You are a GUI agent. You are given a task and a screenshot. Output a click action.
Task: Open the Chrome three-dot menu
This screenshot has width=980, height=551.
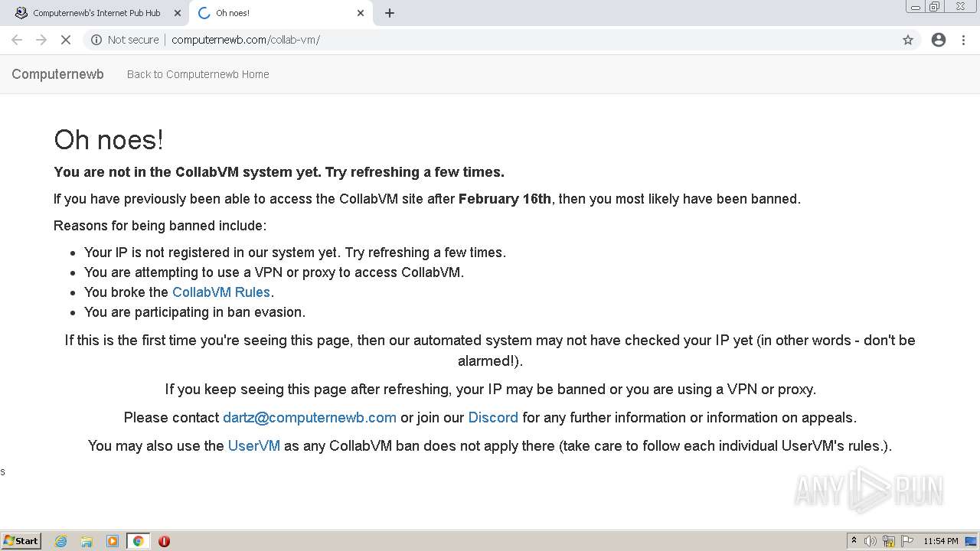click(x=964, y=40)
